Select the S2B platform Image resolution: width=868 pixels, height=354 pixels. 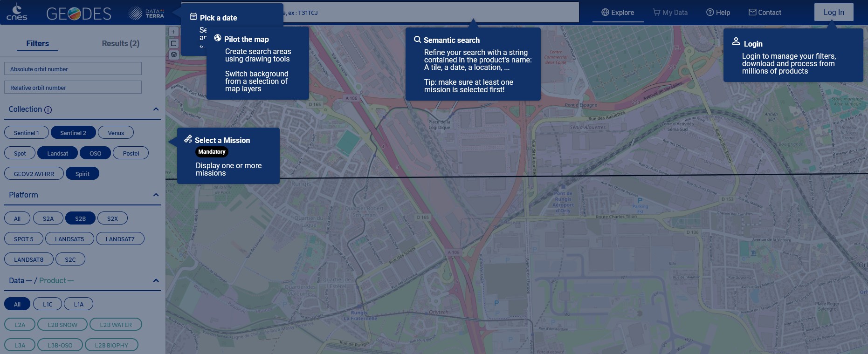pyautogui.click(x=80, y=218)
